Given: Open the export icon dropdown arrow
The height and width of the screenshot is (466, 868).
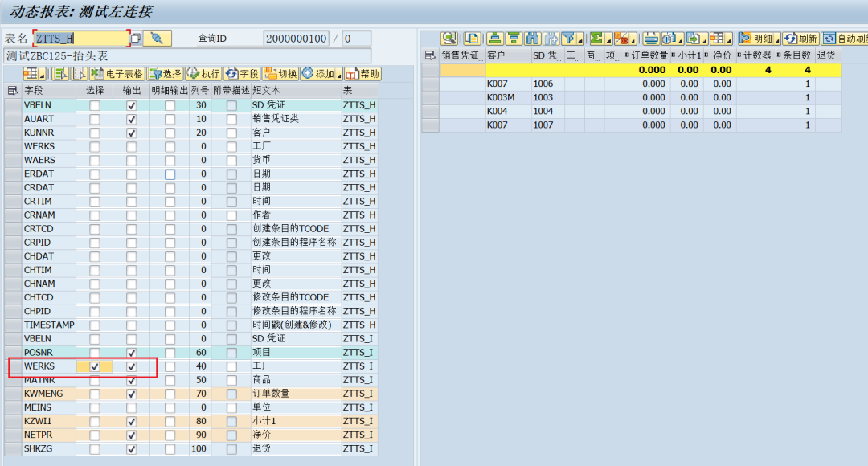Looking at the screenshot, I should [x=704, y=39].
